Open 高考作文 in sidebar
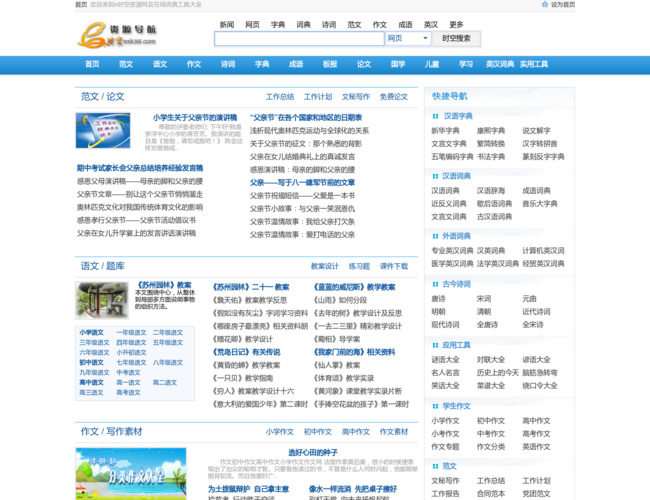This screenshot has height=500, width=650. (x=536, y=434)
